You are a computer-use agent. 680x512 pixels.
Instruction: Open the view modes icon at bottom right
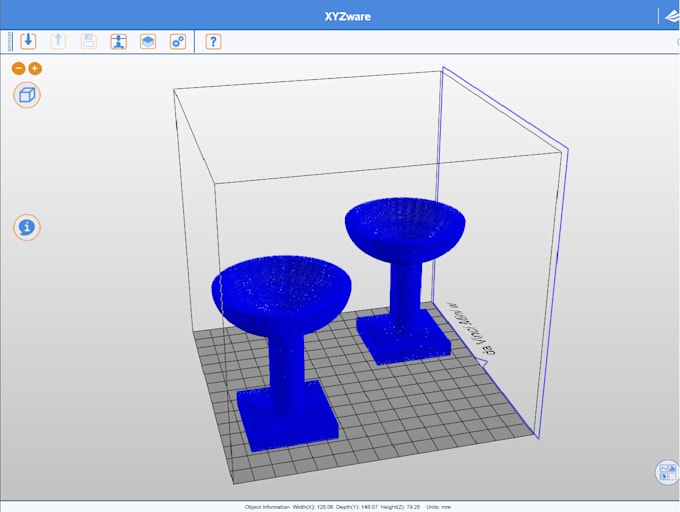(x=667, y=473)
